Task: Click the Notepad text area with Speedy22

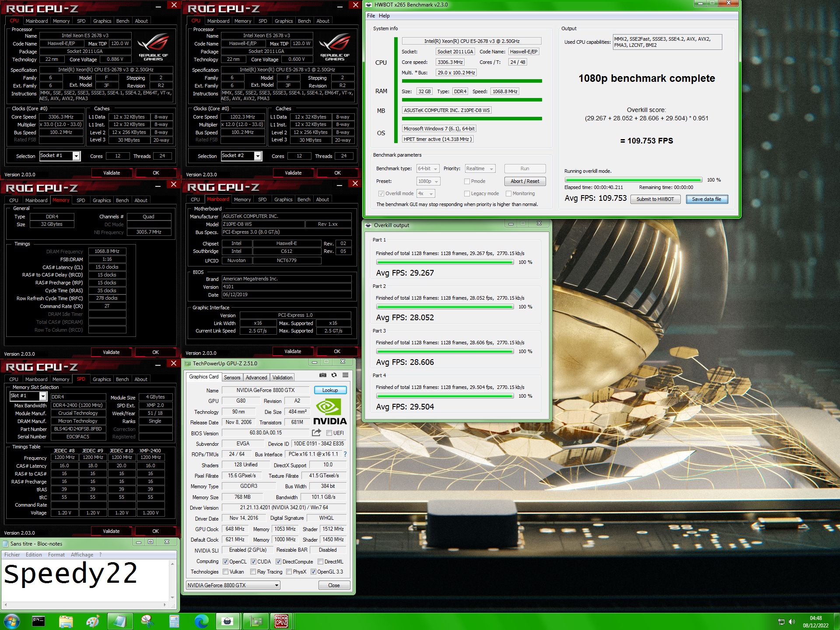Action: [85, 580]
